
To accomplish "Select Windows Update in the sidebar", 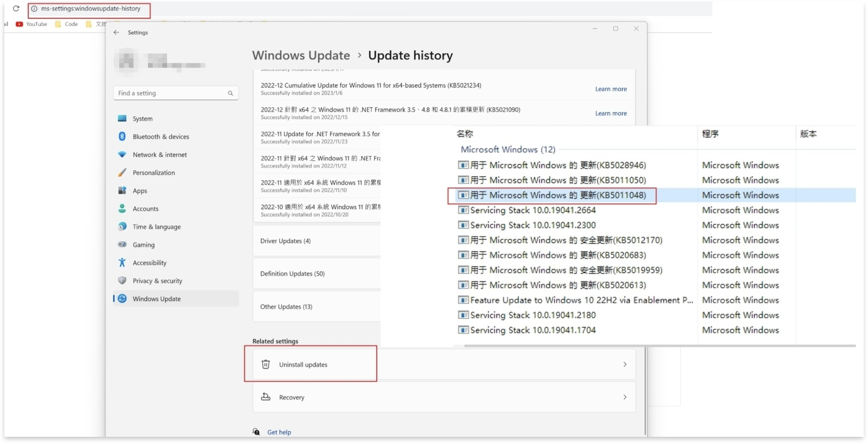I will click(156, 299).
